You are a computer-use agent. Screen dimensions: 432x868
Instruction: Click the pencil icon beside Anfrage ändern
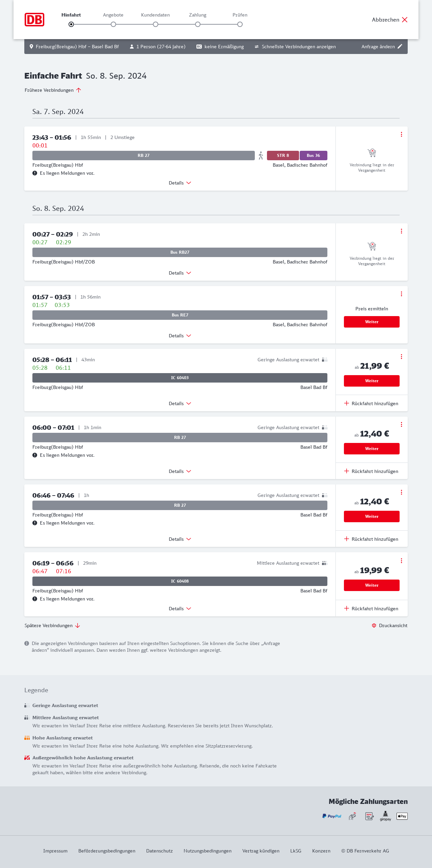[x=400, y=47]
